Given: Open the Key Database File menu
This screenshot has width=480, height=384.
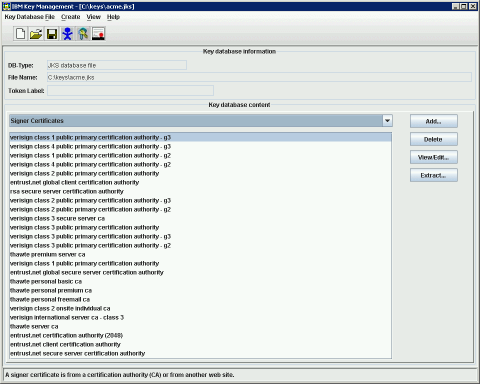Looking at the screenshot, I should tap(30, 17).
